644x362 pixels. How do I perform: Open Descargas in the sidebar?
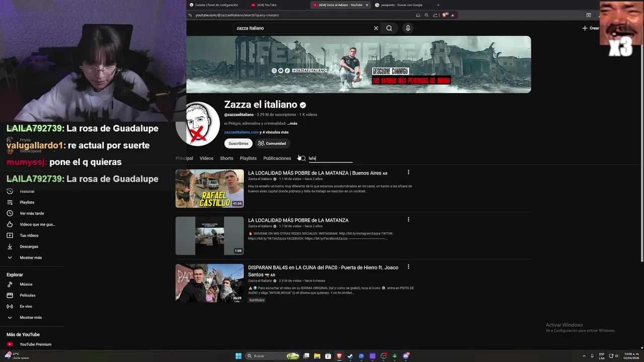pyautogui.click(x=29, y=247)
